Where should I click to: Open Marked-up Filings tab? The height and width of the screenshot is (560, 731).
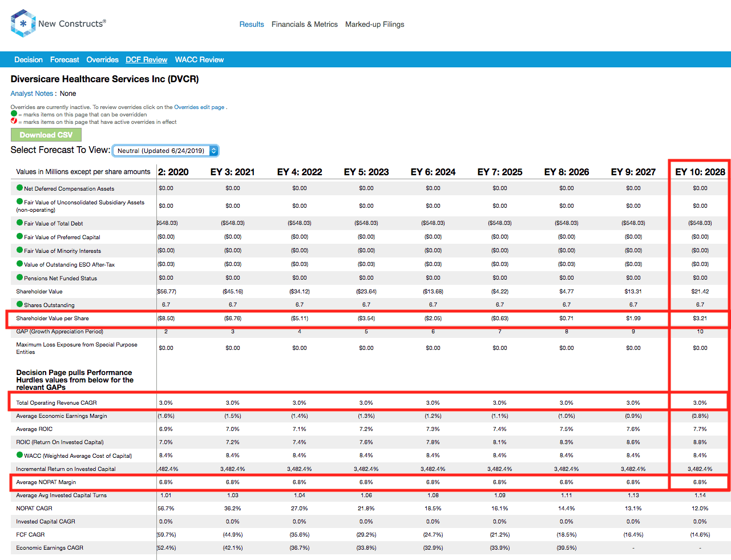374,25
